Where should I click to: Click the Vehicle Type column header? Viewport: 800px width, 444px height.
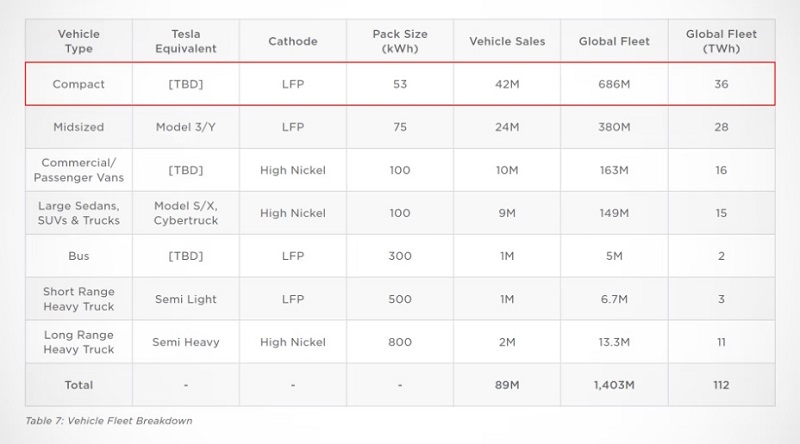[79, 41]
